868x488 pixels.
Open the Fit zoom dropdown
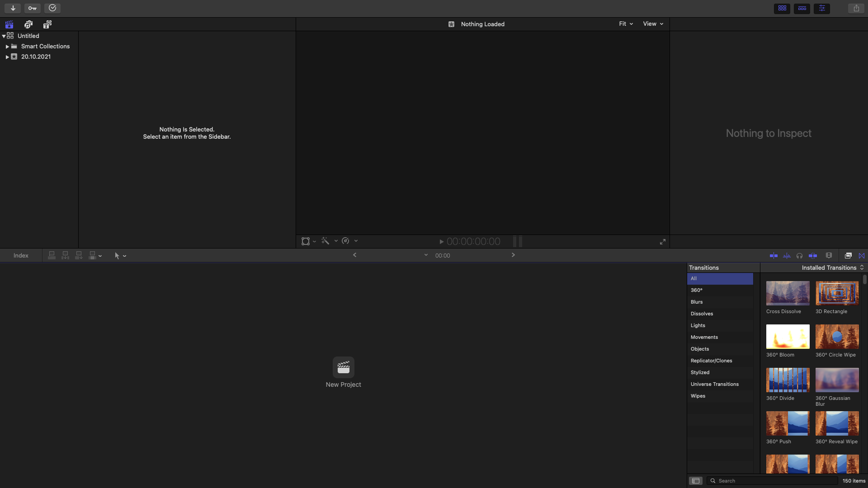coord(626,24)
